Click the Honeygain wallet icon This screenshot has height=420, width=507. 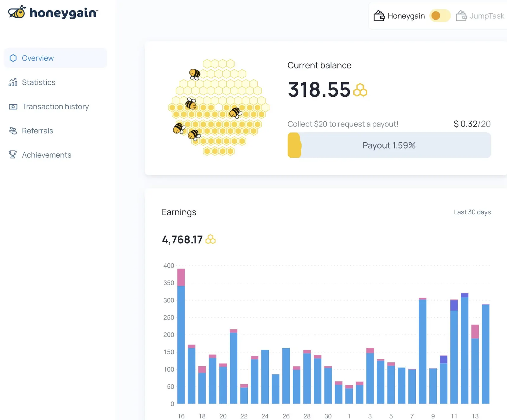tap(379, 16)
